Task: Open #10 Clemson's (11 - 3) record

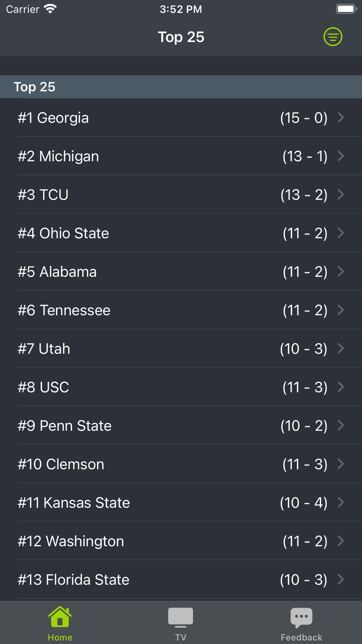Action: pyautogui.click(x=305, y=464)
